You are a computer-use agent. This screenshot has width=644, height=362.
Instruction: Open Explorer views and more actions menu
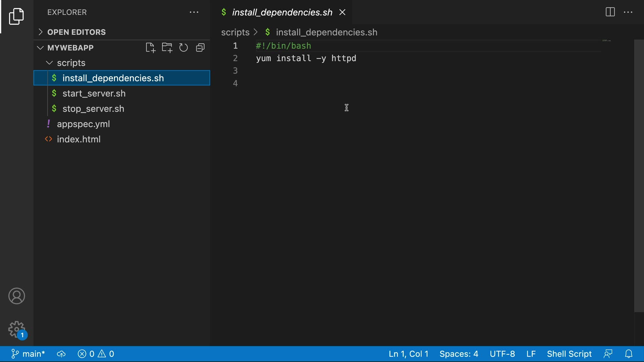click(x=194, y=12)
